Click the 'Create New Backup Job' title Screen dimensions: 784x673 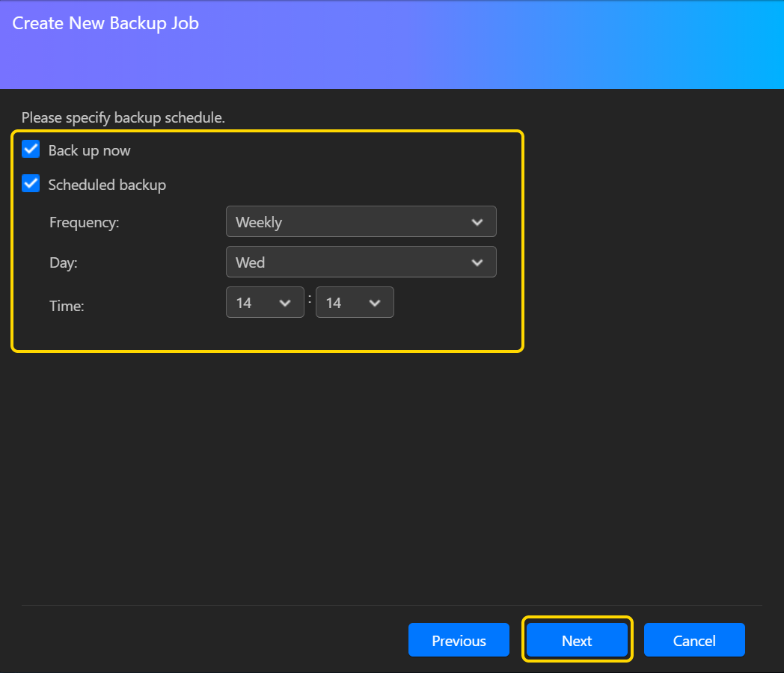[x=105, y=23]
